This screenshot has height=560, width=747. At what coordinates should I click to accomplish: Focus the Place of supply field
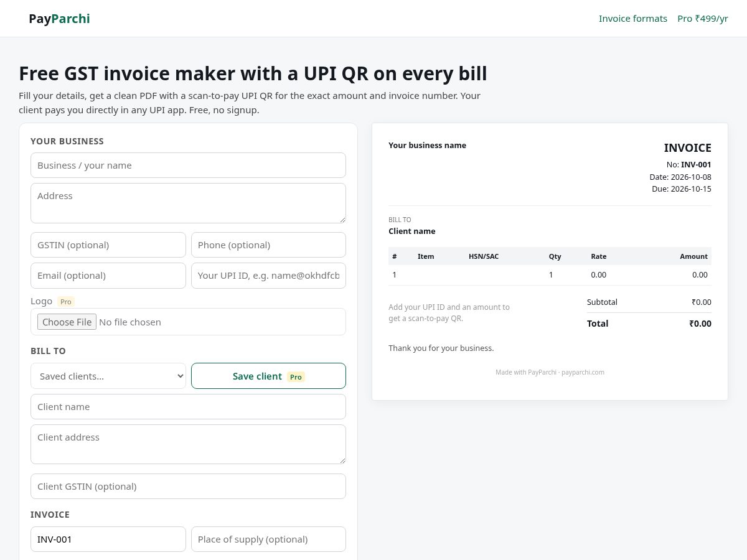click(268, 539)
